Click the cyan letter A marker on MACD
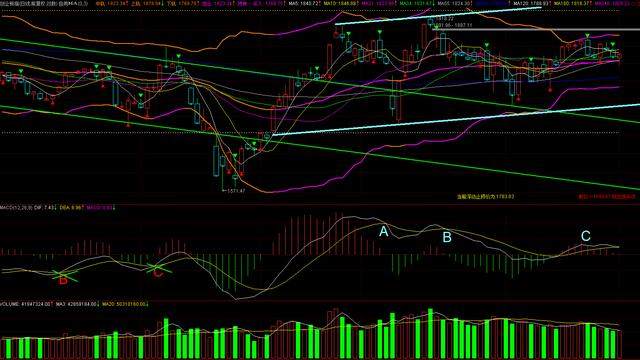This screenshot has width=640, height=360. tap(383, 232)
